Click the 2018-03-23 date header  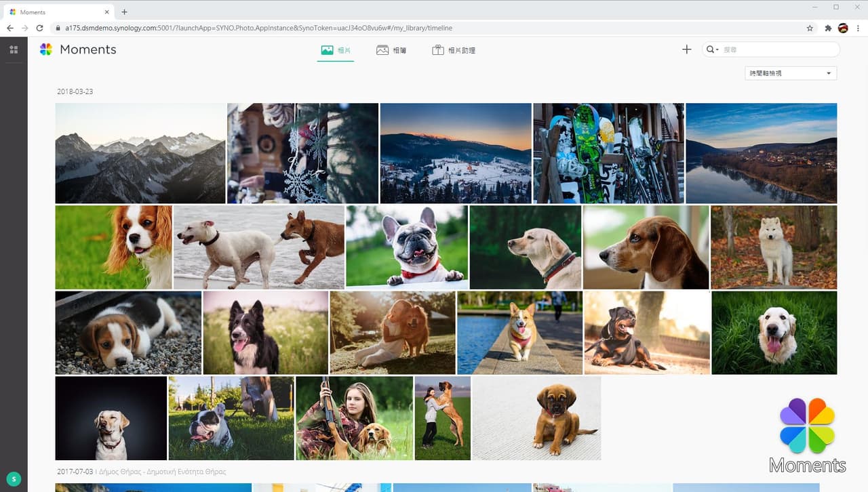pos(75,91)
